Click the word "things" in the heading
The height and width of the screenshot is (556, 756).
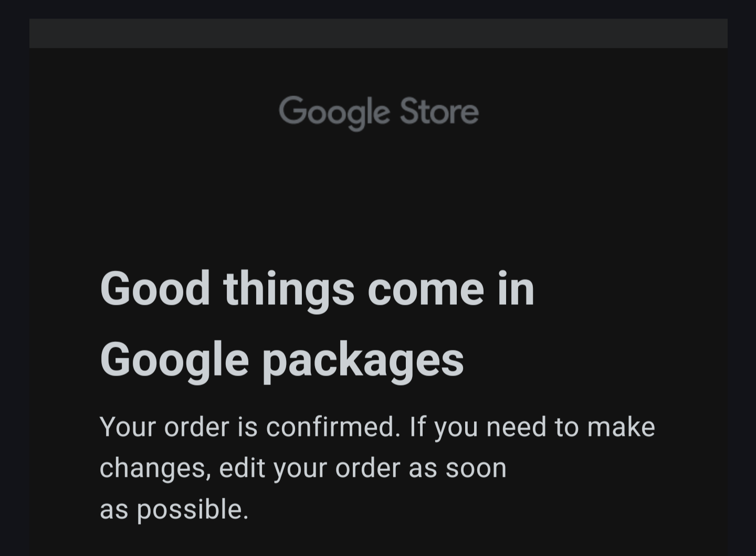tap(289, 289)
